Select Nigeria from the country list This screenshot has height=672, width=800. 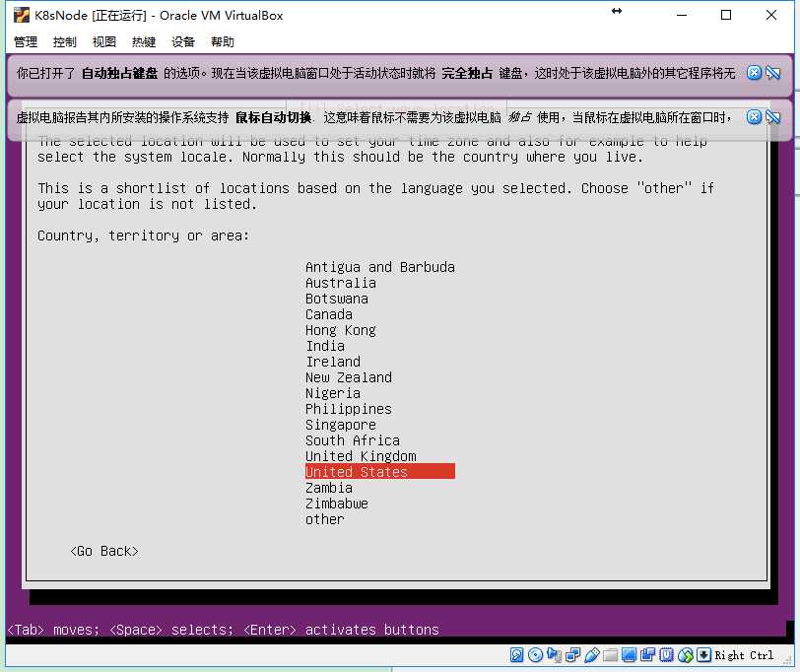(333, 394)
